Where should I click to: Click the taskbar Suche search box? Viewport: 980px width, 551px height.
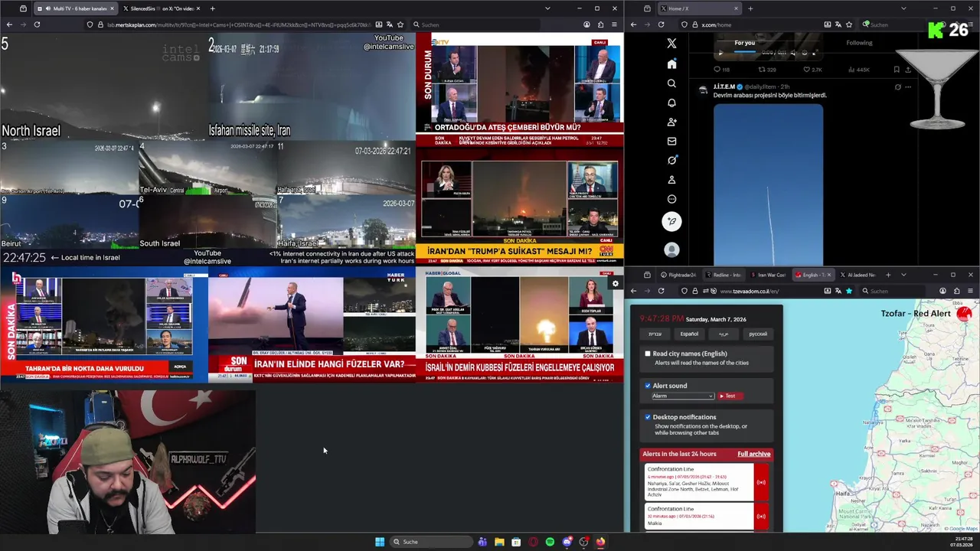pos(430,542)
